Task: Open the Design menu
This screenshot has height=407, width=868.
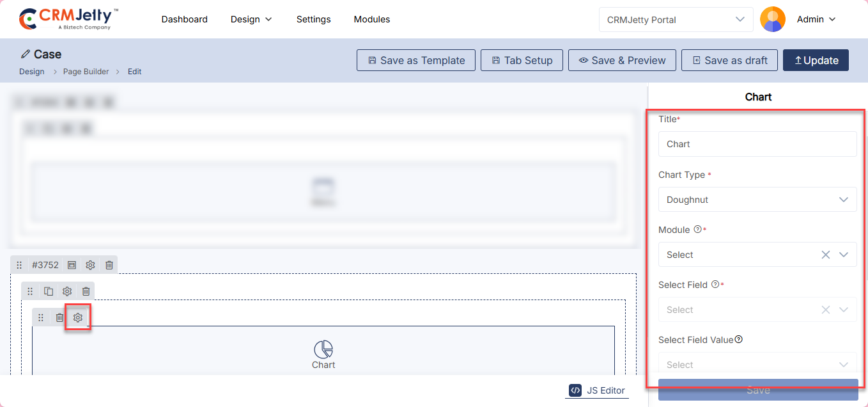Action: point(251,19)
